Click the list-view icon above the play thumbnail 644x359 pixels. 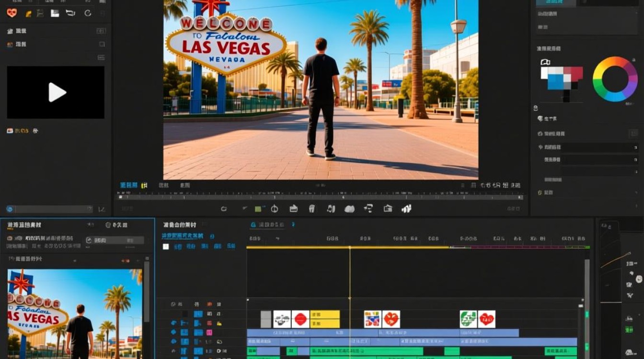(101, 57)
